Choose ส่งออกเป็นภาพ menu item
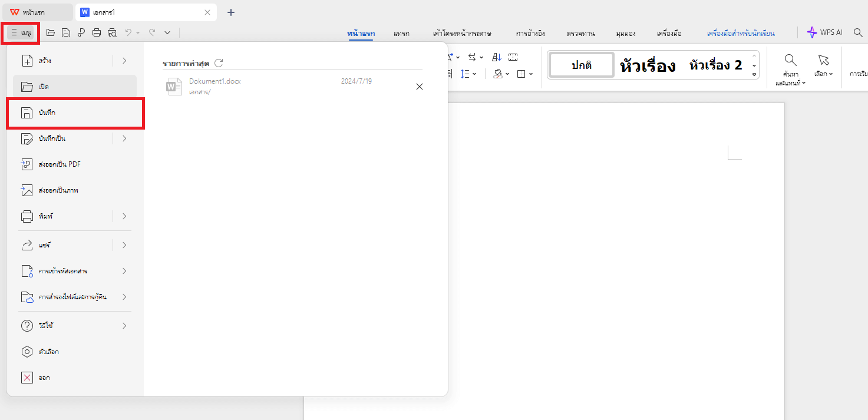 coord(75,190)
